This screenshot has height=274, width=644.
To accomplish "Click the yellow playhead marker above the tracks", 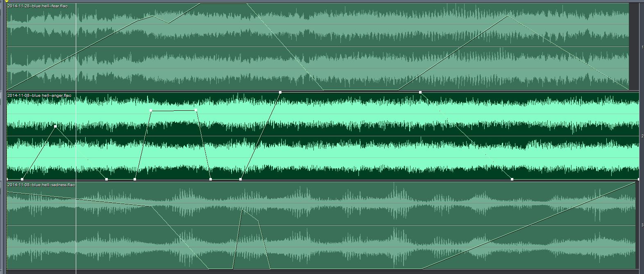I will [7, 1].
